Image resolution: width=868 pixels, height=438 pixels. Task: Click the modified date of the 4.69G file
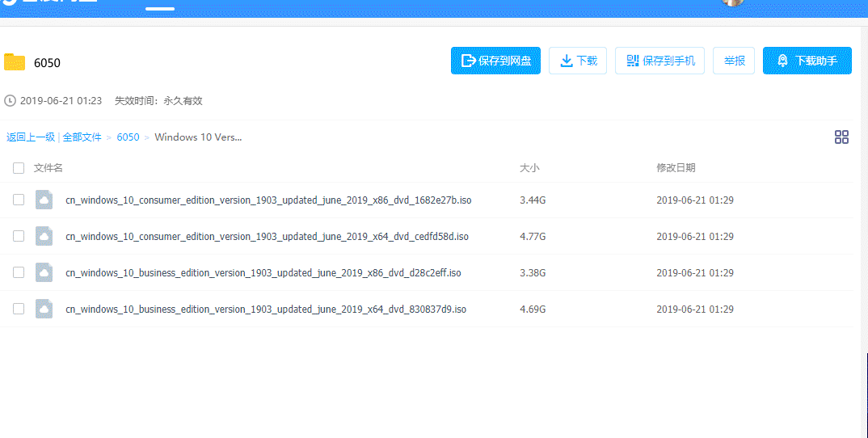tap(695, 309)
